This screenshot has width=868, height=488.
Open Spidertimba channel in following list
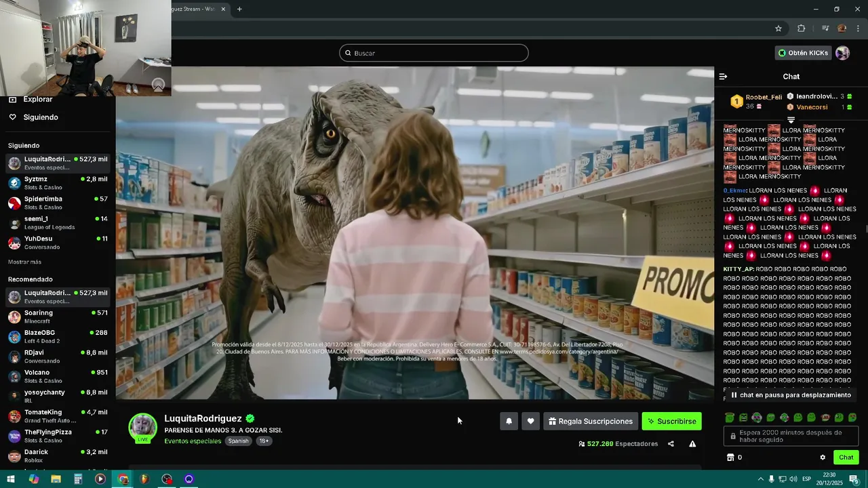click(58, 203)
